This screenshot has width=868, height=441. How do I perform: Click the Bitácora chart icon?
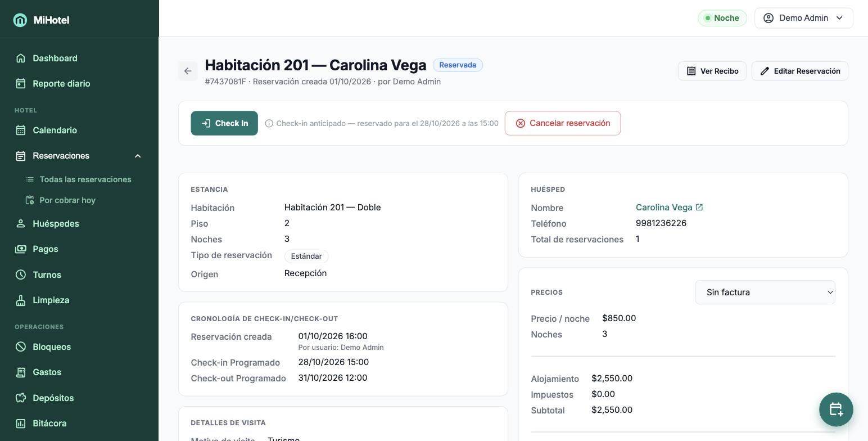click(x=21, y=423)
